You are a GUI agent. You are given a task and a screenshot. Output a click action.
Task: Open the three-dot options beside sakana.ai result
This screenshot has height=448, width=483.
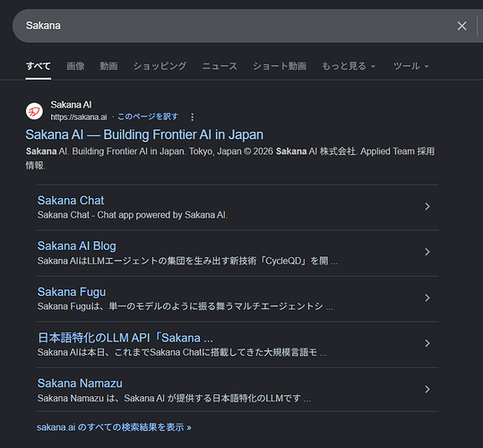(192, 117)
